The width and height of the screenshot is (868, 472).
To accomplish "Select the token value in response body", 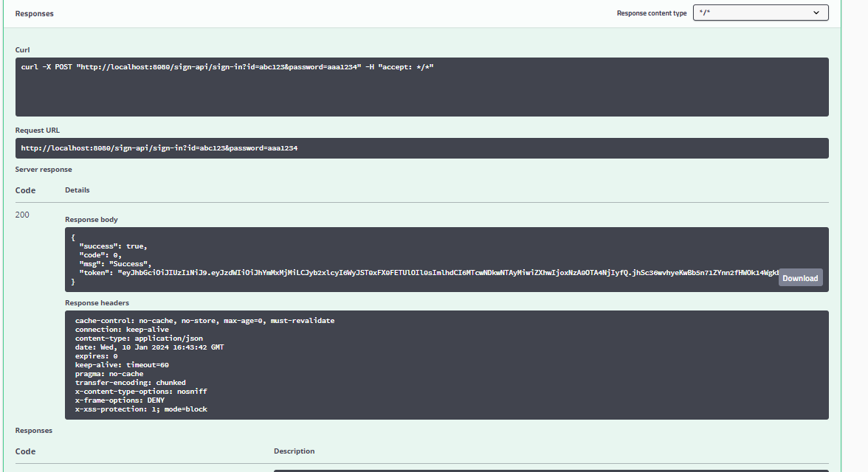I will pyautogui.click(x=448, y=273).
